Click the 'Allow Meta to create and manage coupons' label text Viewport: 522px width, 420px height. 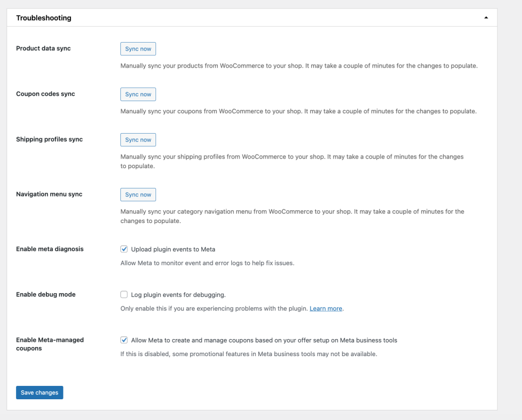point(264,340)
